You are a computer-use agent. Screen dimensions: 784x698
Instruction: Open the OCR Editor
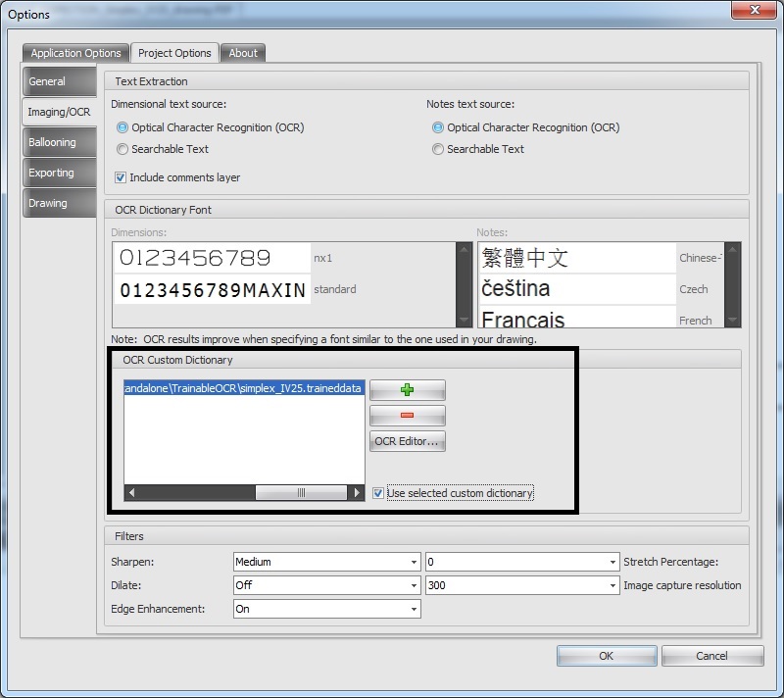[408, 442]
